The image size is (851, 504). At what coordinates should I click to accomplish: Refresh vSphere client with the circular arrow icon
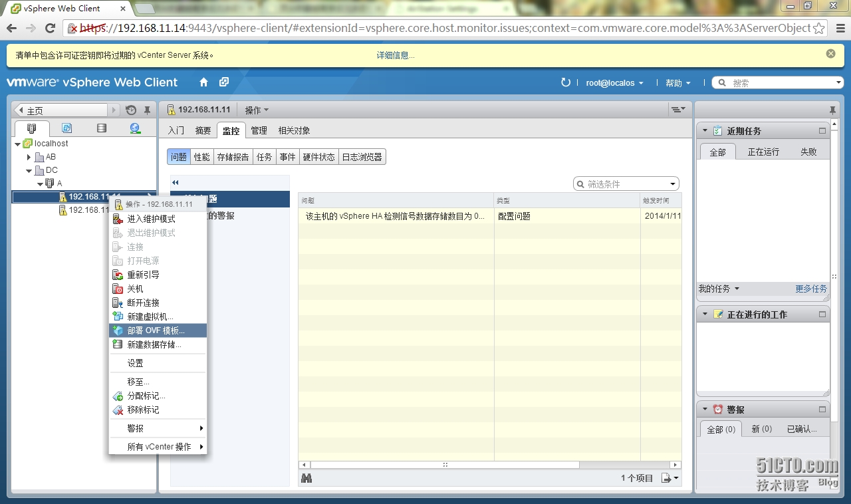tap(566, 82)
